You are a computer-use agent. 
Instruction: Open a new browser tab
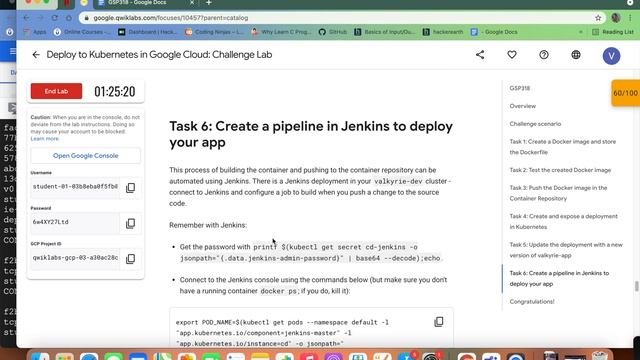(209, 3)
